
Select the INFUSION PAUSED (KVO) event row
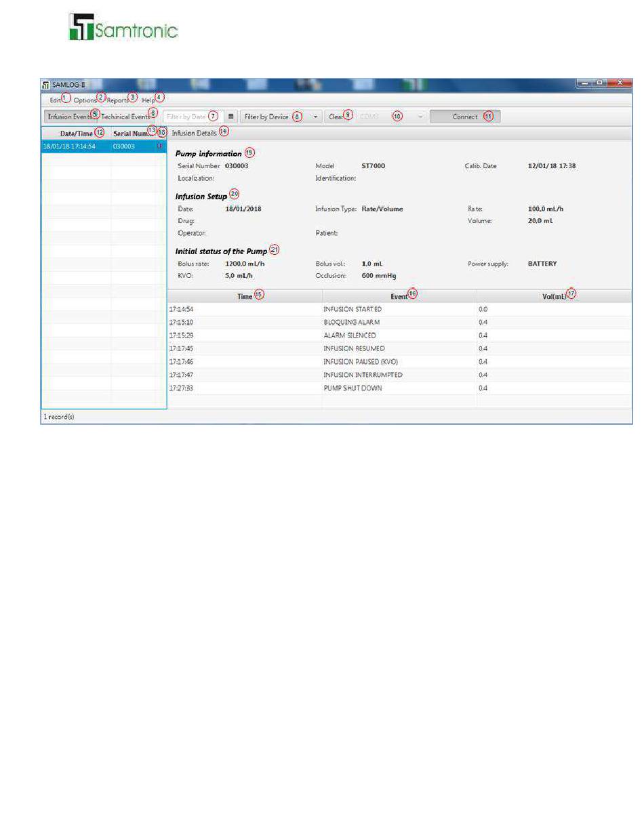click(x=400, y=362)
